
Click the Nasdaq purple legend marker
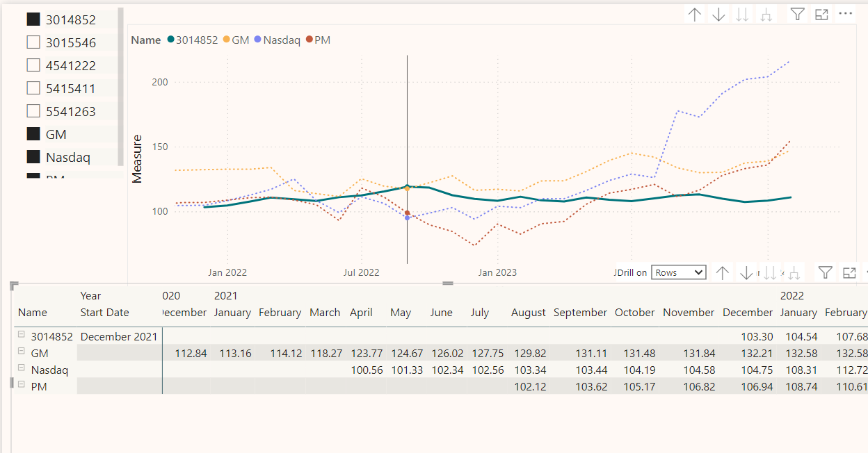pos(258,40)
